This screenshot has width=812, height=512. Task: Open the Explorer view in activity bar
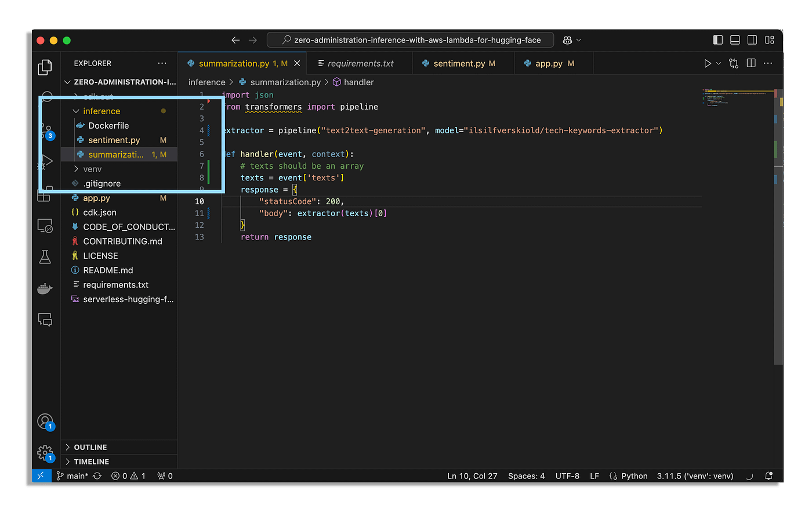pos(45,68)
